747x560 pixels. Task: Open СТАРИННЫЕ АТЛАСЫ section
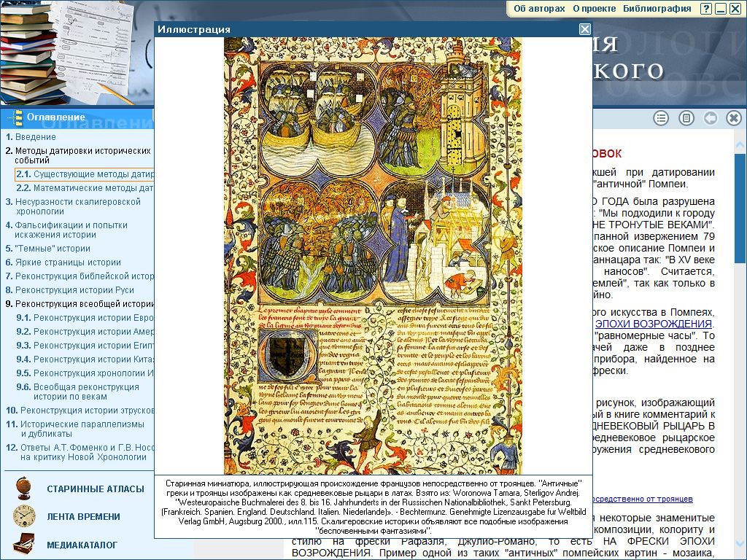pos(96,489)
